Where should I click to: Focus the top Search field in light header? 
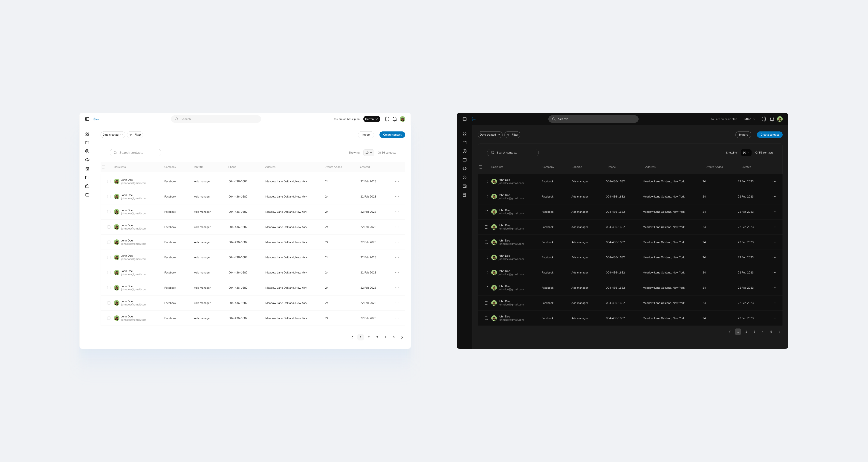pyautogui.click(x=216, y=119)
